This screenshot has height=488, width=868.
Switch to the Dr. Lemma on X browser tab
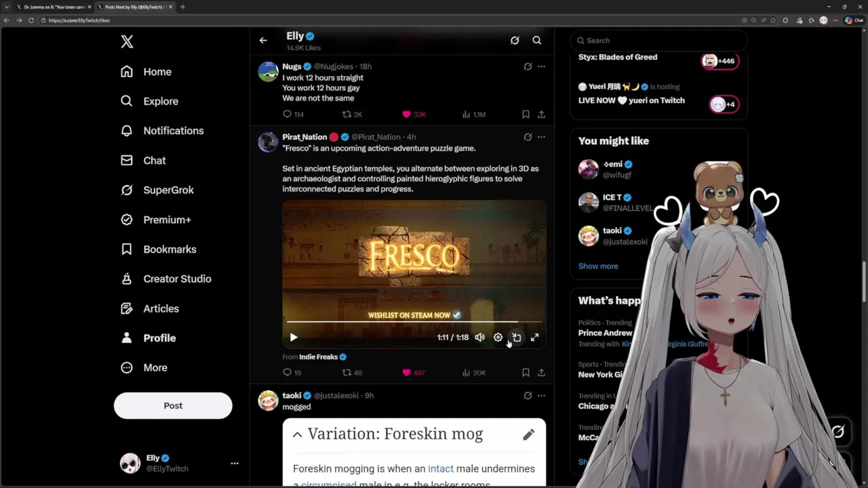tap(53, 7)
